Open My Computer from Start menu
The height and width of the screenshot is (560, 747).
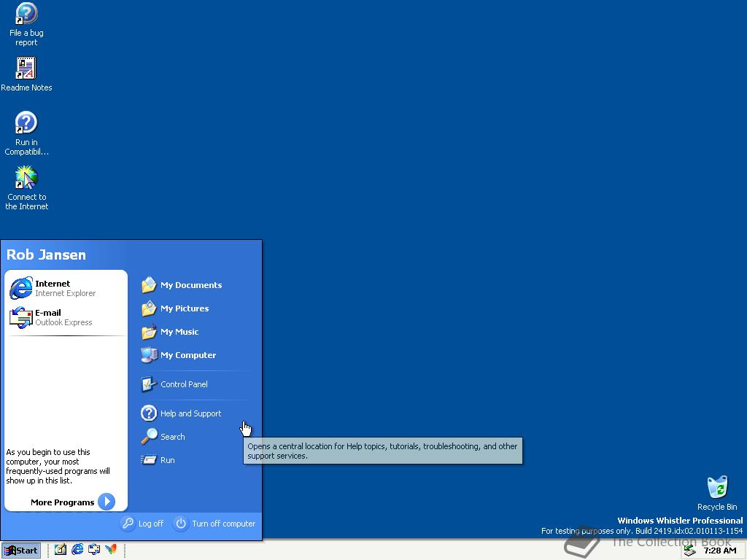pyautogui.click(x=179, y=355)
